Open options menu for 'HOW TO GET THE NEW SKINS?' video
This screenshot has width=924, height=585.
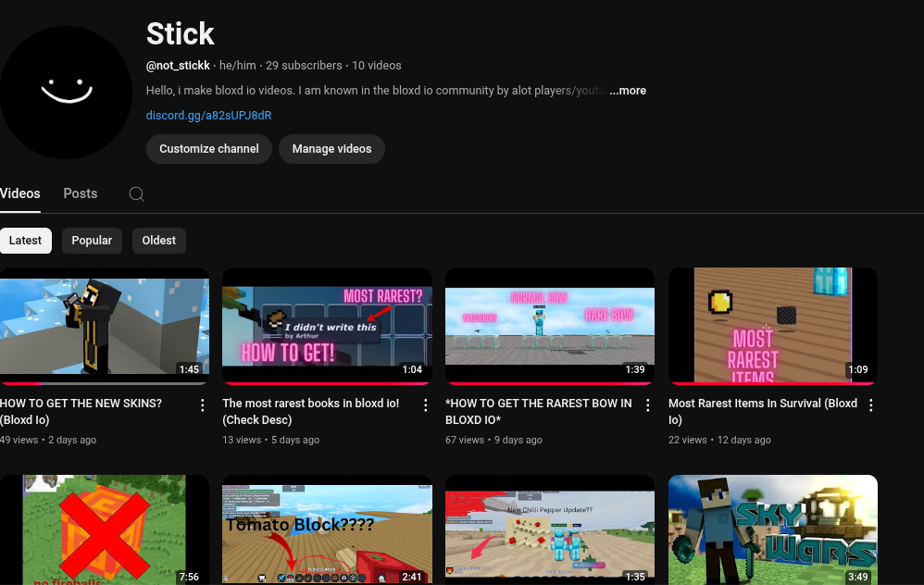pos(203,405)
